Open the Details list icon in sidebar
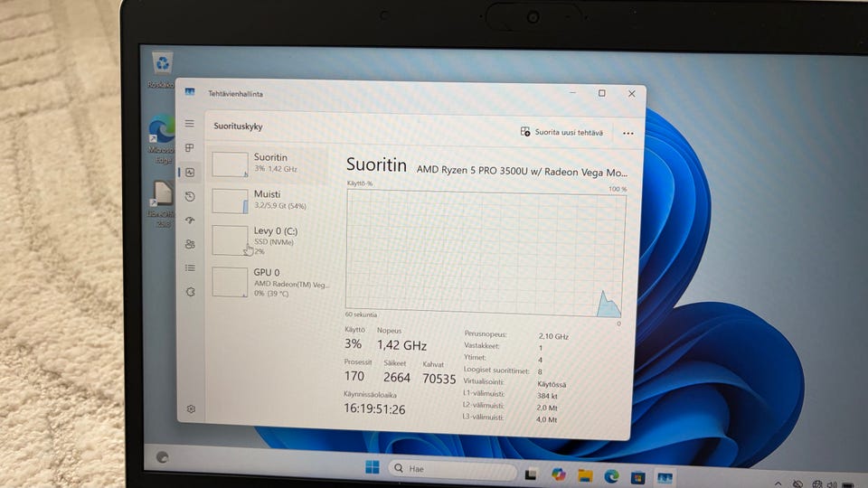The image size is (868, 488). [x=190, y=267]
